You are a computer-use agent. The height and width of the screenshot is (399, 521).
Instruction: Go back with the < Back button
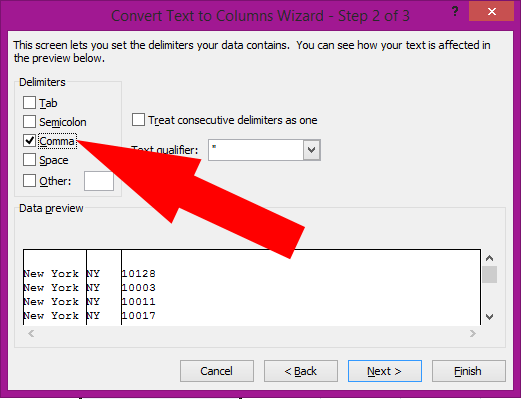click(301, 371)
